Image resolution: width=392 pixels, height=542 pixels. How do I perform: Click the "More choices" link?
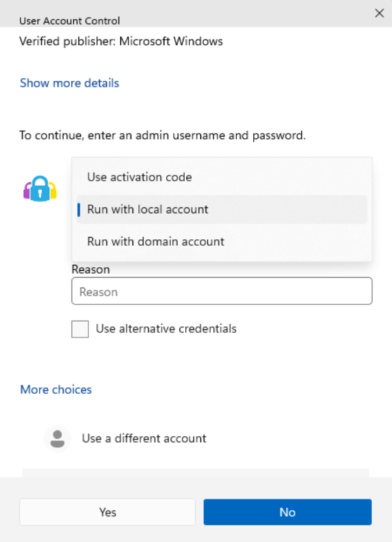(55, 389)
